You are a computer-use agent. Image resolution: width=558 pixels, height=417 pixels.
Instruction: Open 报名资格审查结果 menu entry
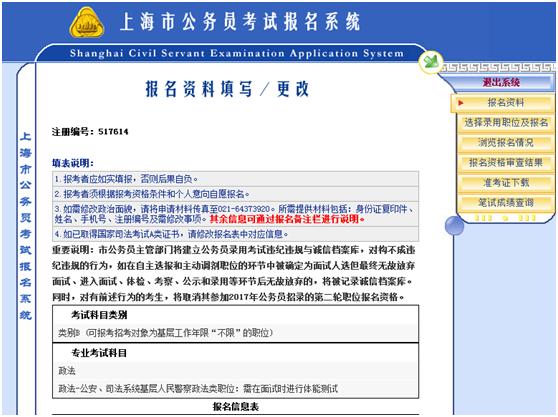(506, 163)
